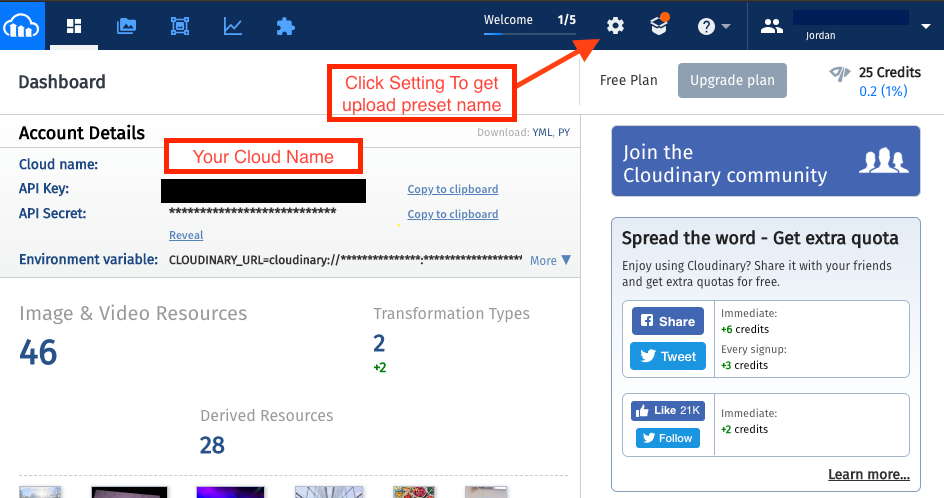This screenshot has height=498, width=944.
Task: Copy API Secret to clipboard
Action: click(x=453, y=214)
